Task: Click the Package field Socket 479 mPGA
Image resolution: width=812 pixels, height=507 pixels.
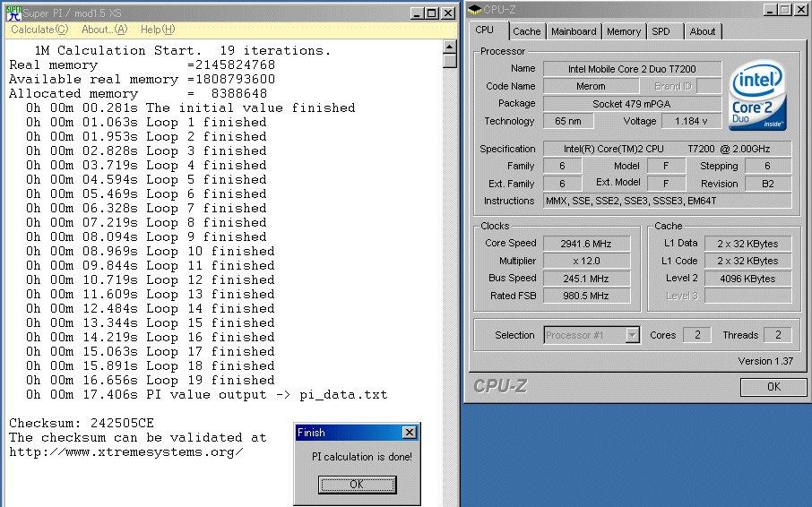Action: [632, 104]
